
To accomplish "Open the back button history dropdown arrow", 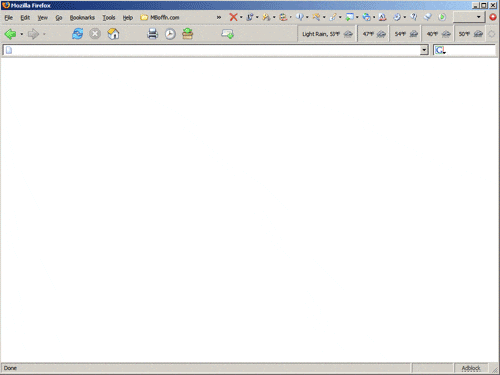I will [x=21, y=34].
